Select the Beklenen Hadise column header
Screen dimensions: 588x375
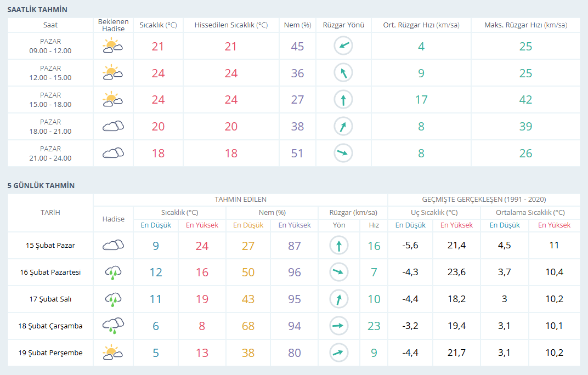(x=113, y=25)
